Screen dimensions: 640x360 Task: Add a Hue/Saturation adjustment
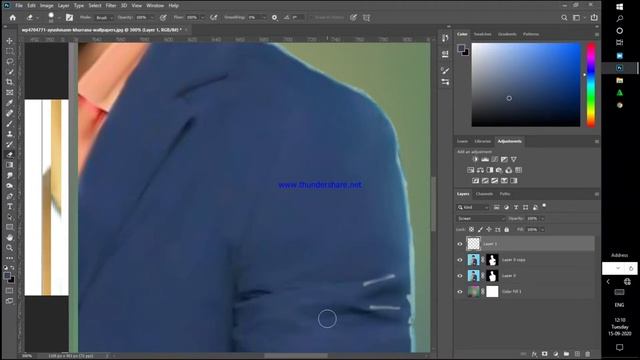click(x=471, y=170)
